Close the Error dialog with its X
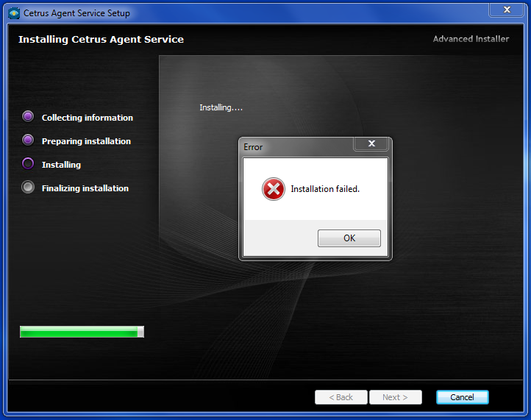The height and width of the screenshot is (420, 531). tap(371, 144)
